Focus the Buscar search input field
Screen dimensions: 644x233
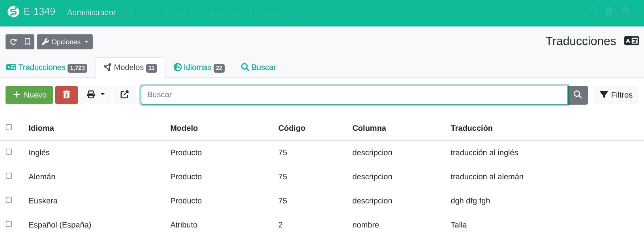(354, 95)
